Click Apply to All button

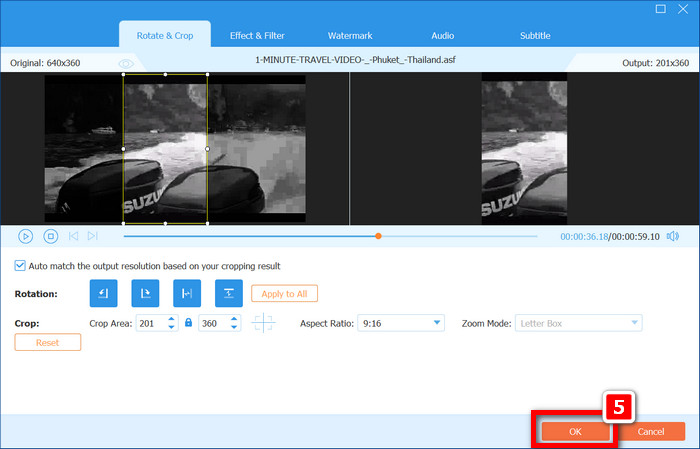click(x=284, y=293)
